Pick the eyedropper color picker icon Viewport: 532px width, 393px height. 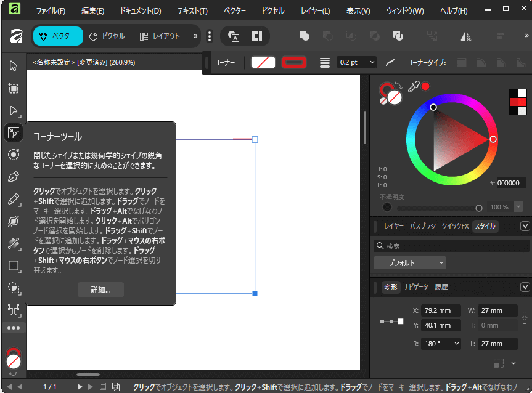[x=414, y=87]
